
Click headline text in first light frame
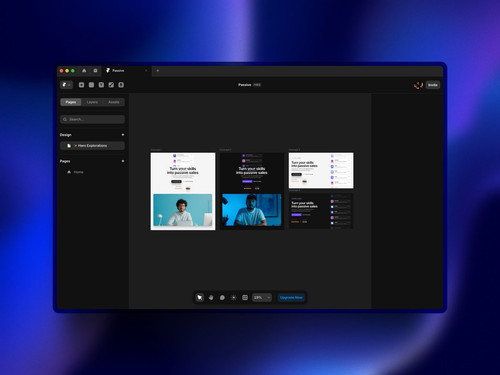183,171
